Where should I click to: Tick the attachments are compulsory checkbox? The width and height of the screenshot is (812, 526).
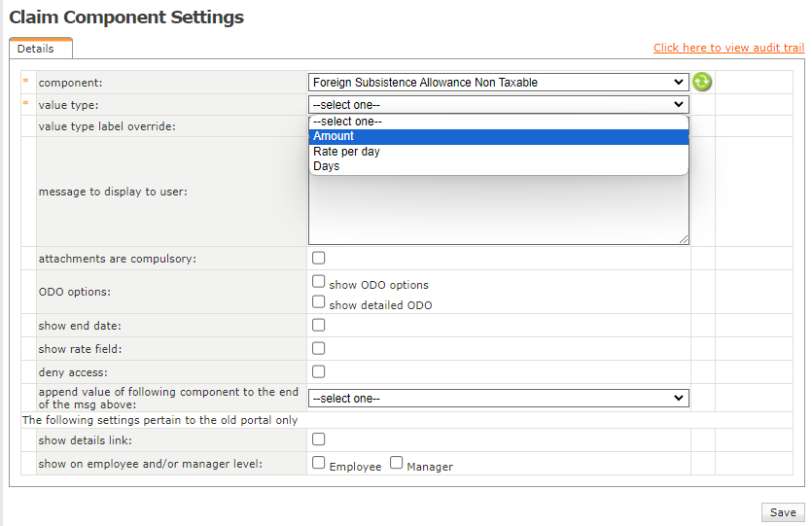[x=319, y=259]
